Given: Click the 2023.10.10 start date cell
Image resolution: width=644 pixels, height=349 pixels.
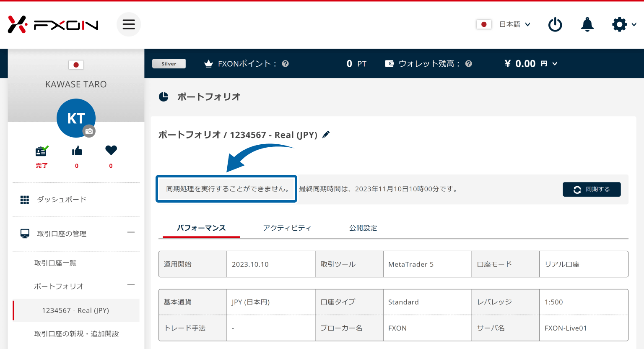Looking at the screenshot, I should point(271,264).
